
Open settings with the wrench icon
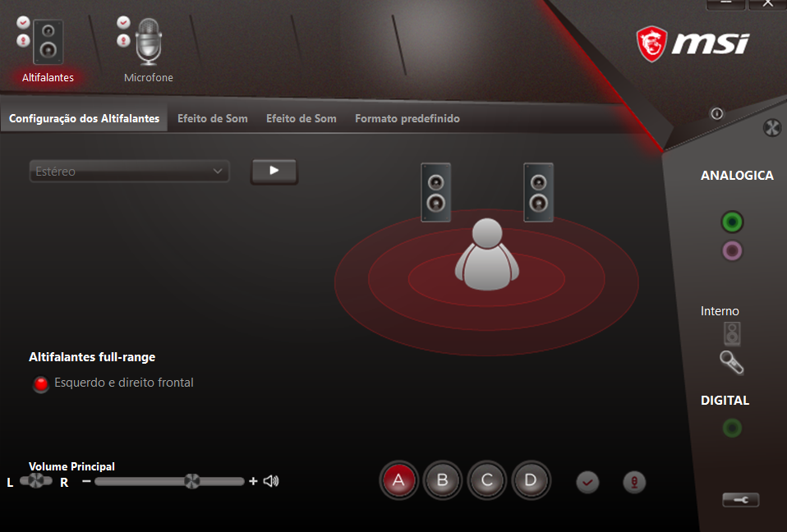pyautogui.click(x=740, y=500)
